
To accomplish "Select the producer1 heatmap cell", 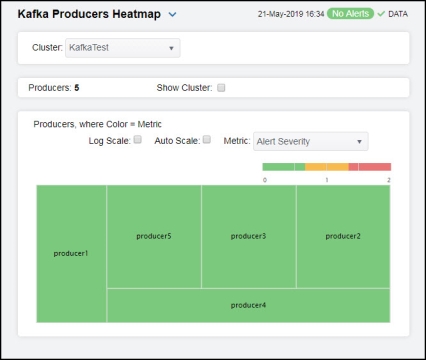I will click(x=71, y=254).
